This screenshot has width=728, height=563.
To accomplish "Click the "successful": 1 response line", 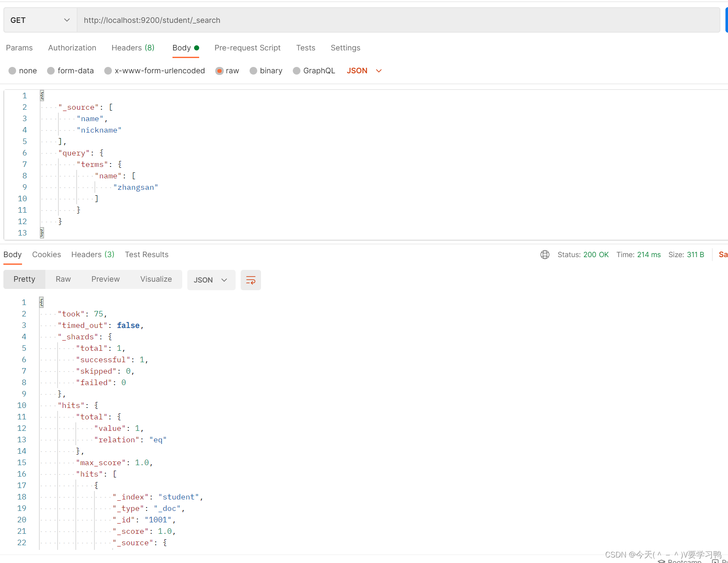I will pos(112,360).
